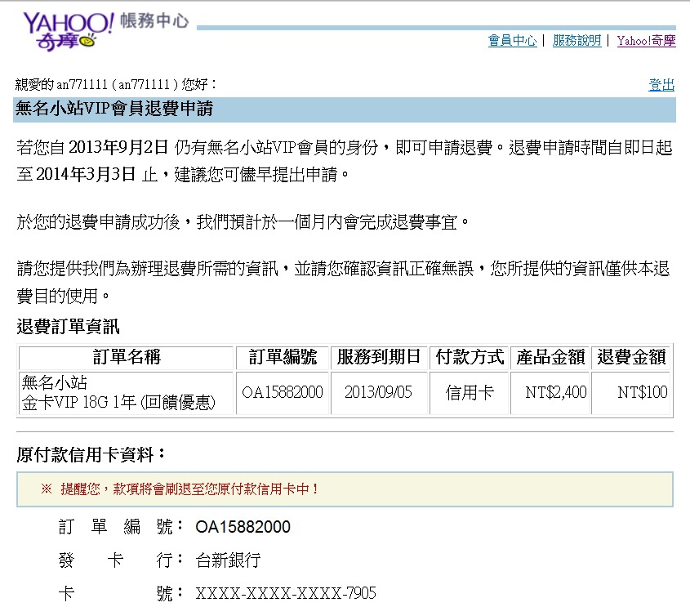Click the 原付款信用卡資料 heading

(91, 454)
